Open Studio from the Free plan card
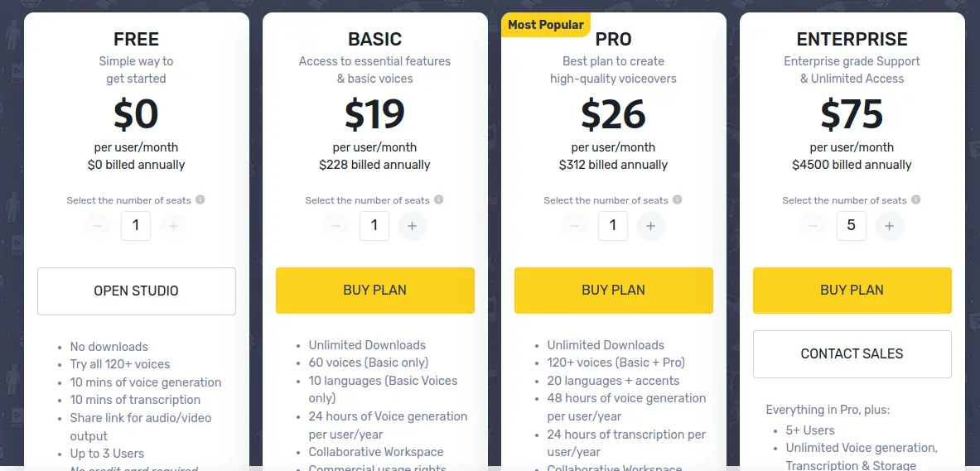 coord(136,291)
